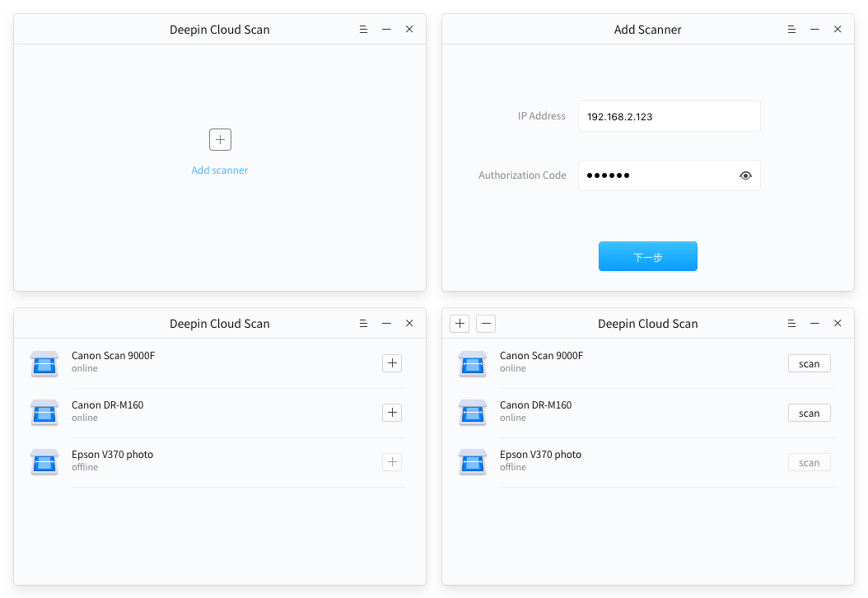Click the plus icon above Add scanner text
Viewport: 868px width, 598px height.
220,139
